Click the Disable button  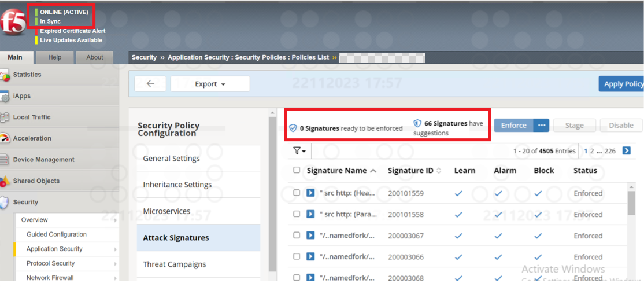point(621,126)
